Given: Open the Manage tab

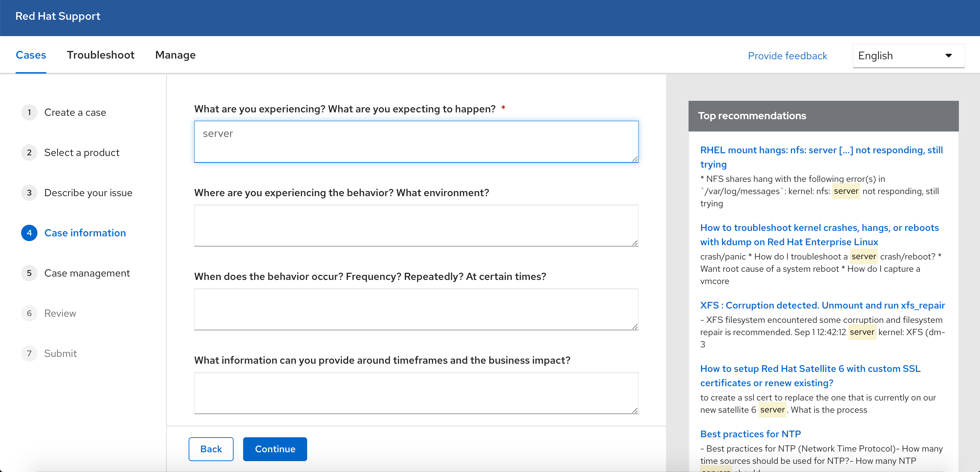Looking at the screenshot, I should tap(175, 55).
